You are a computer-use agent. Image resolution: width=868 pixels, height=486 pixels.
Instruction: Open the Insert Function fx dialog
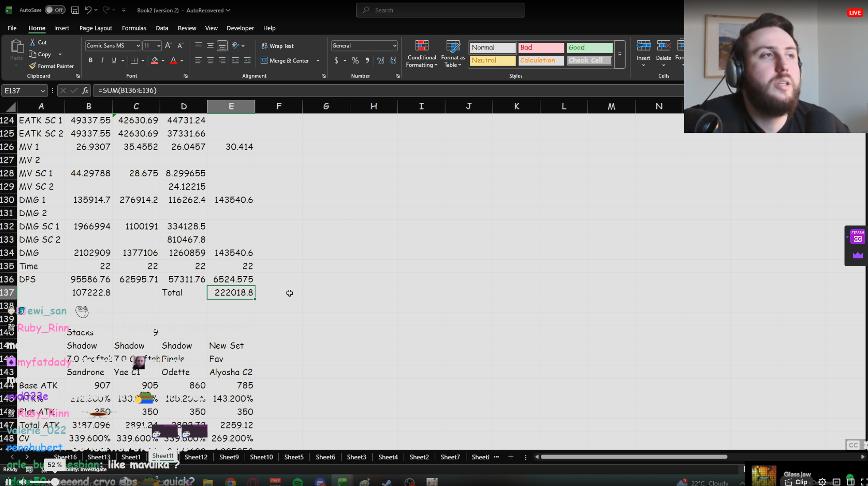(86, 90)
